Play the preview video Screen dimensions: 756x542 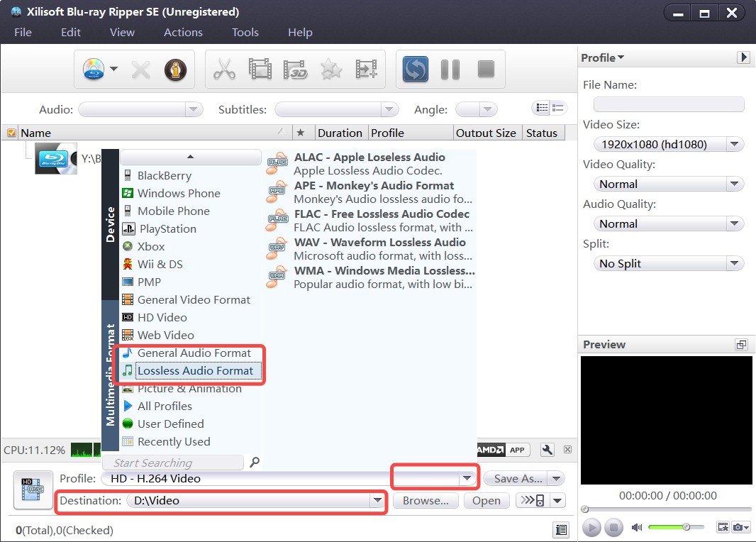[x=591, y=527]
